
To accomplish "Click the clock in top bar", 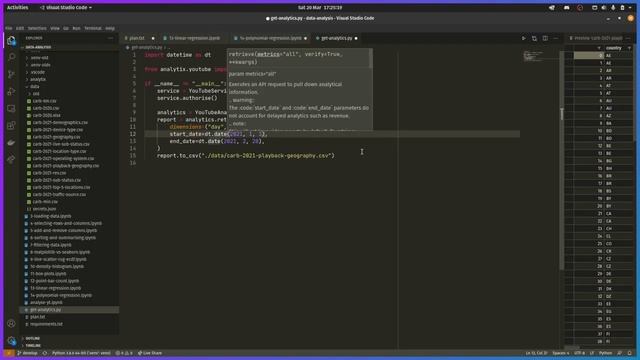I will click(x=320, y=7).
